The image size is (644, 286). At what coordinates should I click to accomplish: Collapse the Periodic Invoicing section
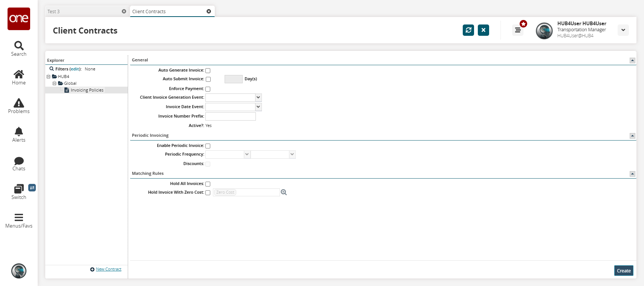pos(632,136)
